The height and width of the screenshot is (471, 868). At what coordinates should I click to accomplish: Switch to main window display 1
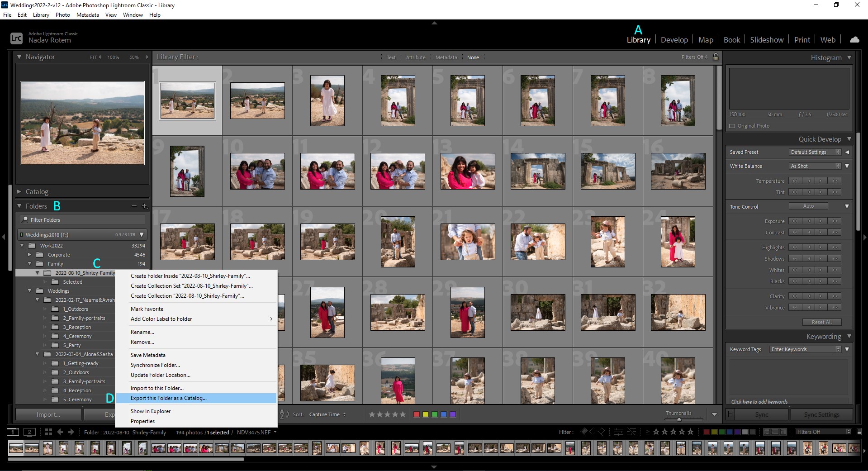(13, 432)
